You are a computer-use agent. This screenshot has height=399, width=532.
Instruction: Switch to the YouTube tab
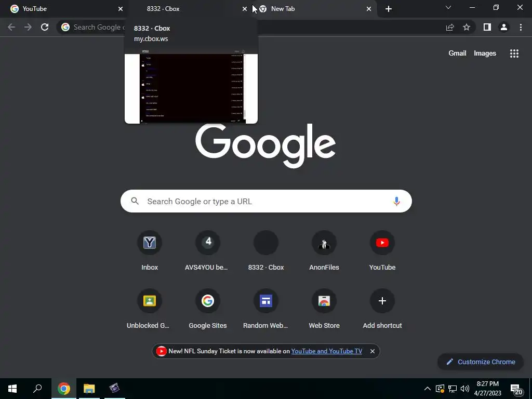coord(64,9)
